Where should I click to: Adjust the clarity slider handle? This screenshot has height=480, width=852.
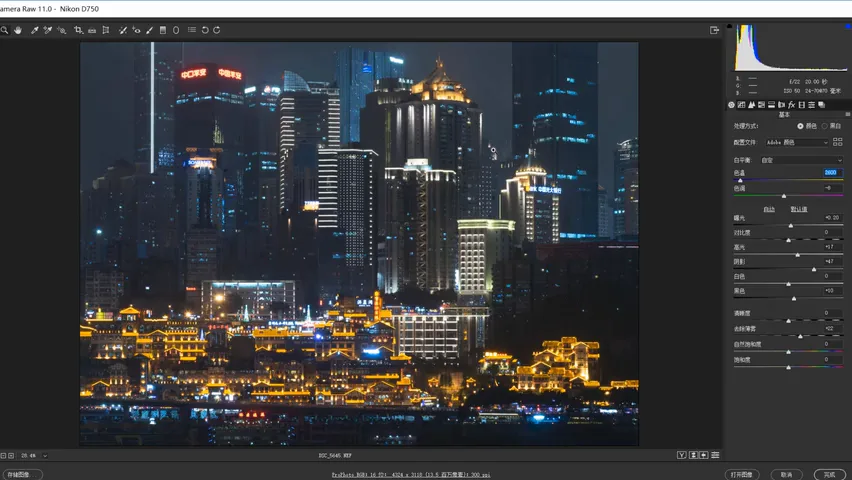(x=788, y=321)
